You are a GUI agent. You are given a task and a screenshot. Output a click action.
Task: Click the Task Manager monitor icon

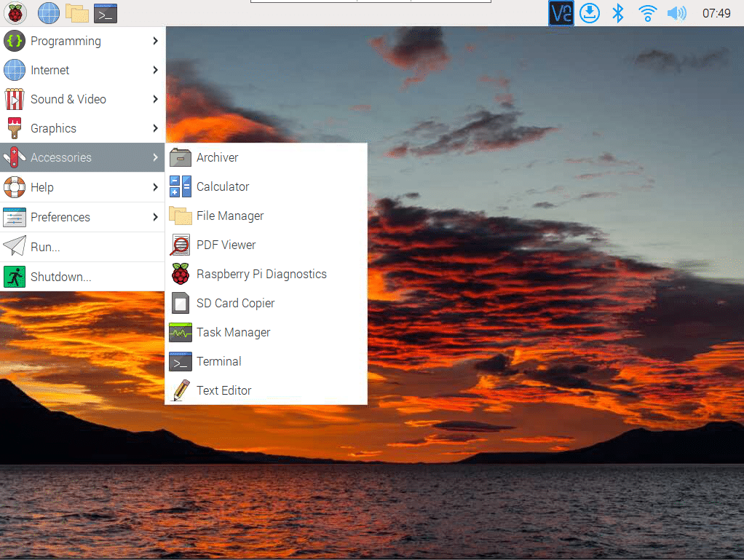(181, 332)
